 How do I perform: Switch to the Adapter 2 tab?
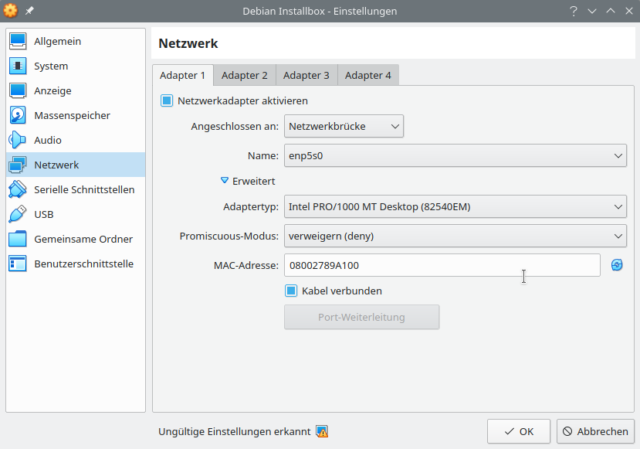244,75
